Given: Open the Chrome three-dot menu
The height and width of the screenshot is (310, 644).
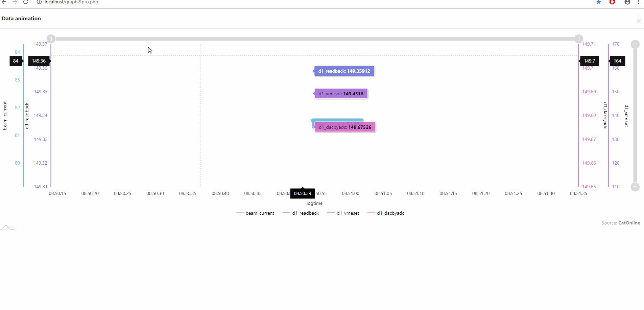Looking at the screenshot, I should tap(638, 2).
